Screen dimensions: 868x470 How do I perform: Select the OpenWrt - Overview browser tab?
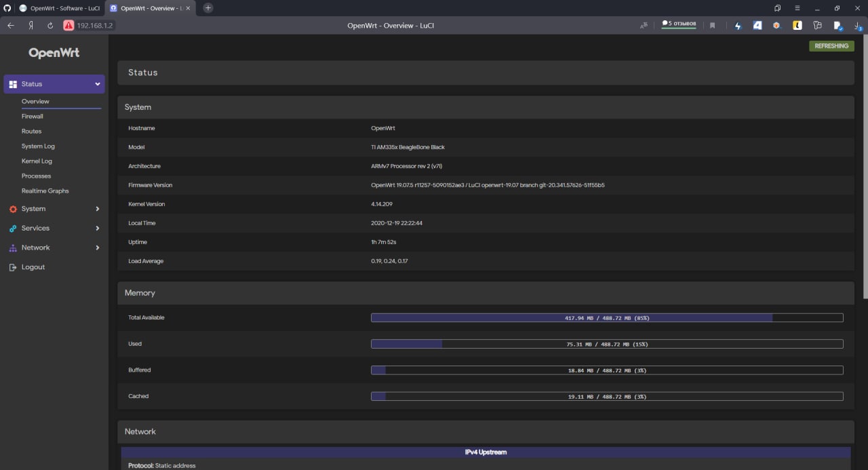coord(151,8)
